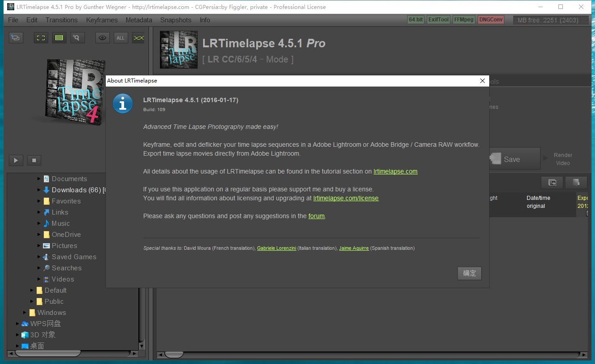The width and height of the screenshot is (595, 364).
Task: Select the zoom magnifier tool icon
Action: pos(77,38)
